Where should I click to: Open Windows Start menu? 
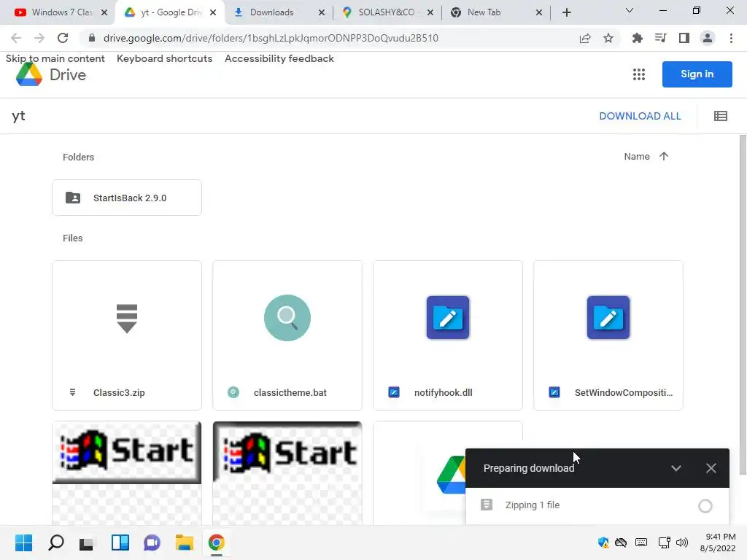coord(23,542)
